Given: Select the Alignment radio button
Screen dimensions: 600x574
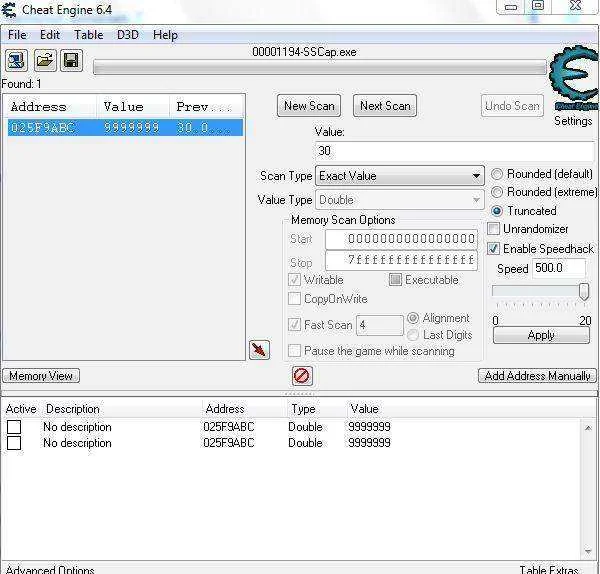Looking at the screenshot, I should pos(413,318).
